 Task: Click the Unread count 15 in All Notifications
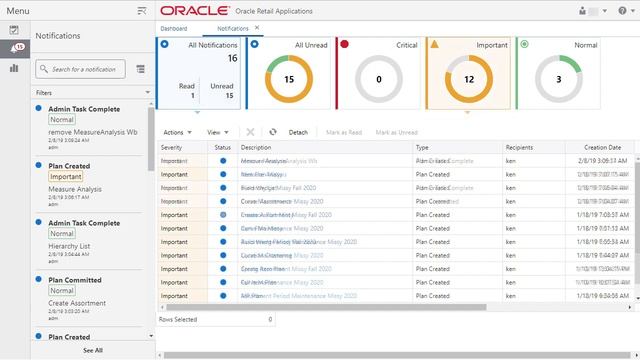pos(229,96)
